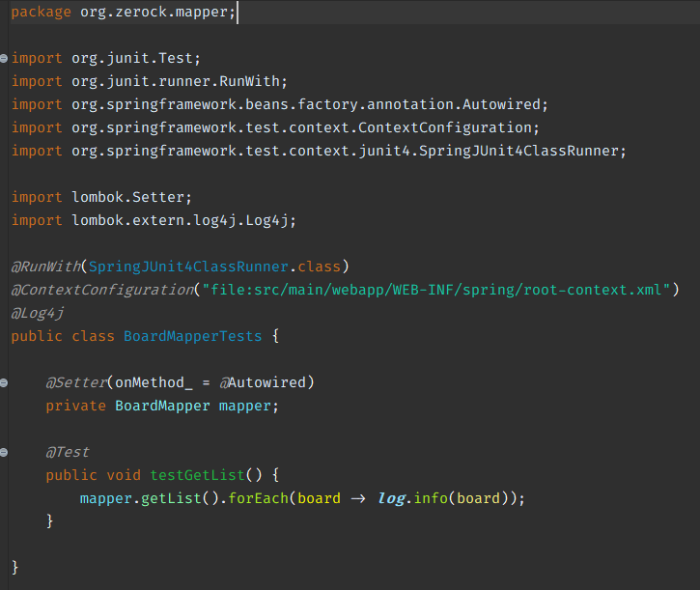Click the @RunWith annotation

pyautogui.click(x=46, y=267)
